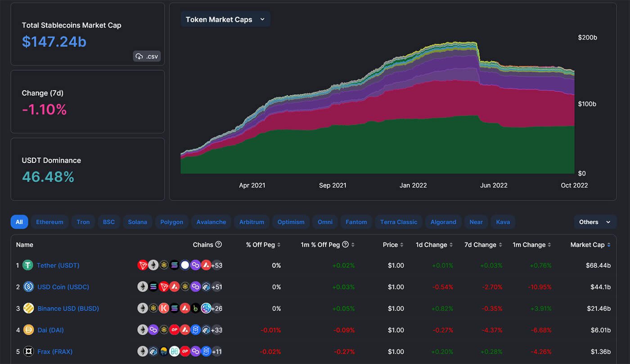Open the Frax (FRAX) link
Screen dimensions: 630x364
(54, 351)
